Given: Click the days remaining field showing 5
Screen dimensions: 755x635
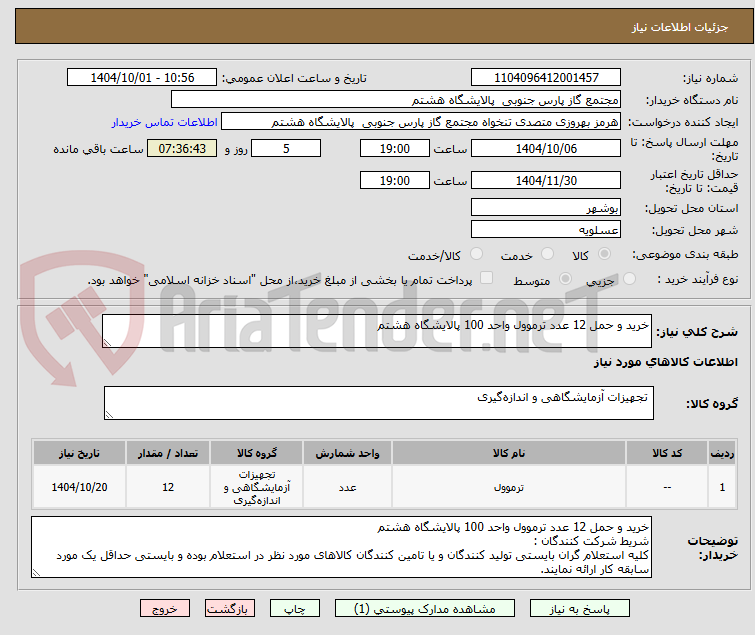Looking at the screenshot, I should point(286,148).
